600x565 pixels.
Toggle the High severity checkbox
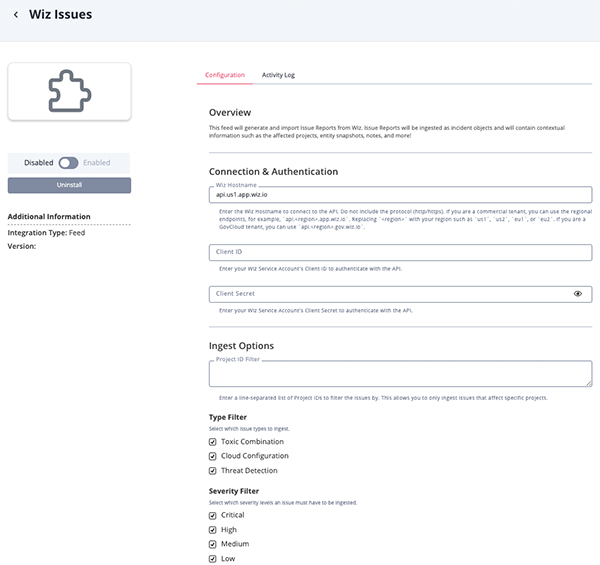click(x=213, y=530)
